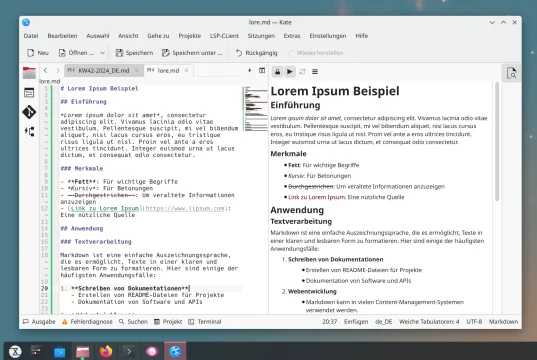Change UTF-8 encoding in status bar

[x=474, y=322]
